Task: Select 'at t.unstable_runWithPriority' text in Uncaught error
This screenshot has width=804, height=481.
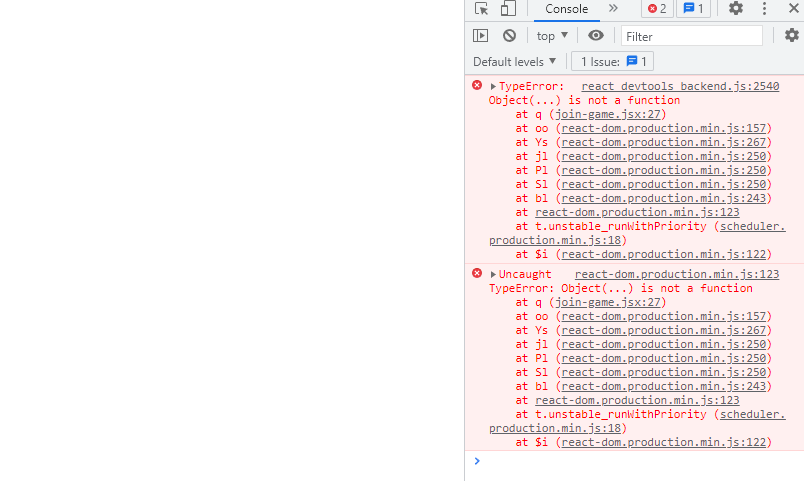Action: [x=611, y=414]
